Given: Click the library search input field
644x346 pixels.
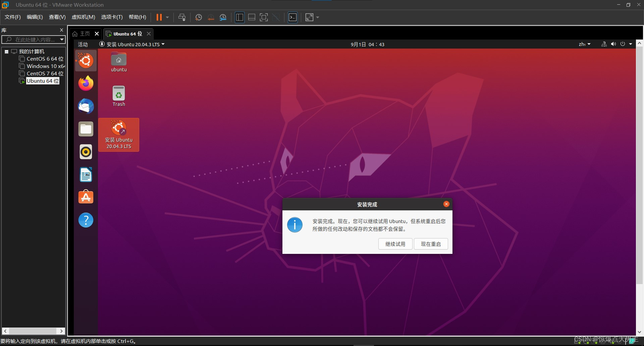Looking at the screenshot, I should 30,40.
